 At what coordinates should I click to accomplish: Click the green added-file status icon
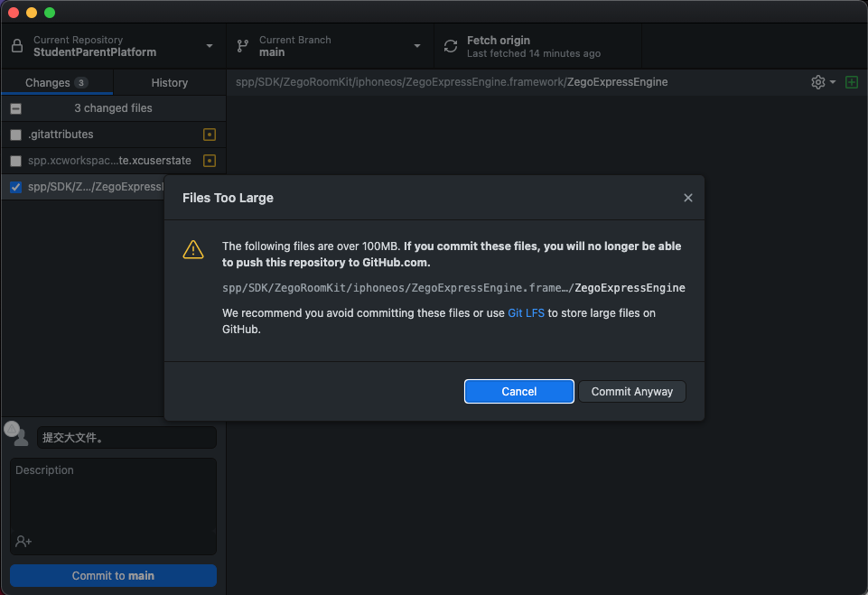pos(850,81)
